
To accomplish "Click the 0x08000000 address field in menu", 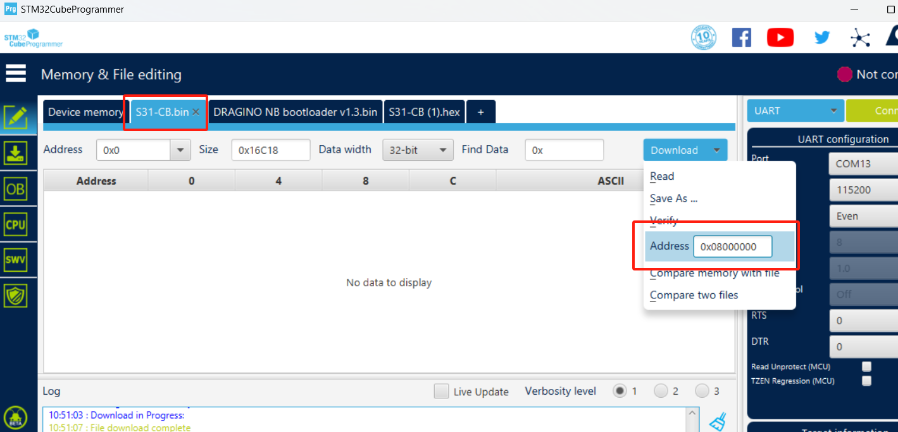I will point(732,246).
